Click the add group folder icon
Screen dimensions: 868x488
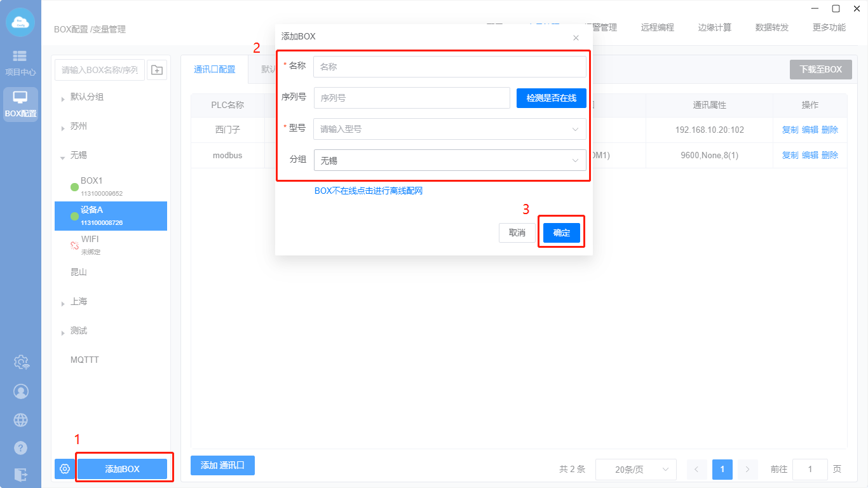tap(157, 70)
